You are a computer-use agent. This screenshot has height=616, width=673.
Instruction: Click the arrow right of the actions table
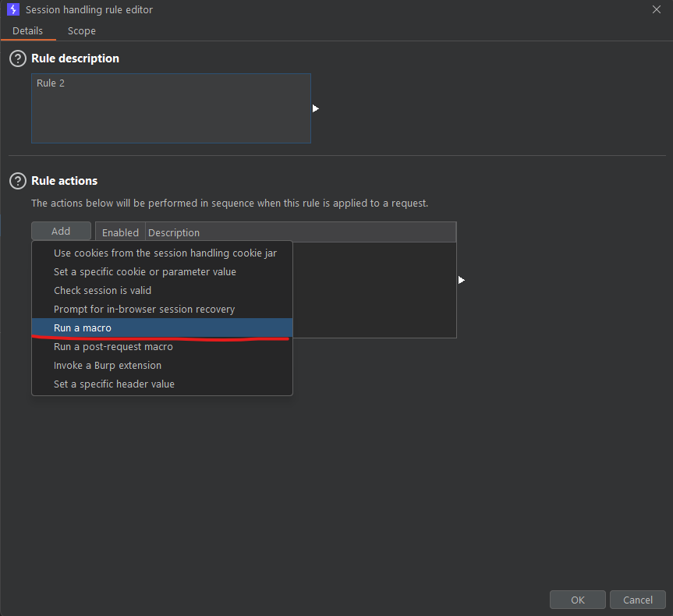[462, 280]
